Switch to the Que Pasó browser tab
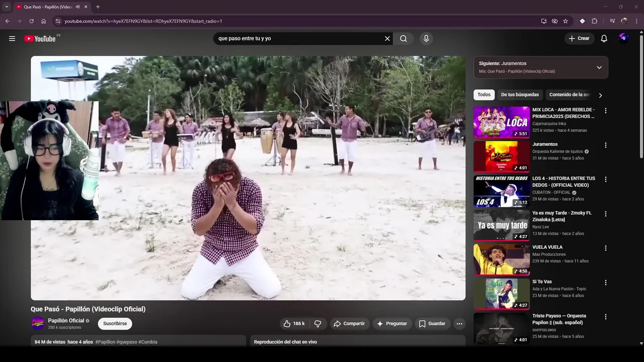Viewport: 644px width, 362px height. click(x=48, y=7)
